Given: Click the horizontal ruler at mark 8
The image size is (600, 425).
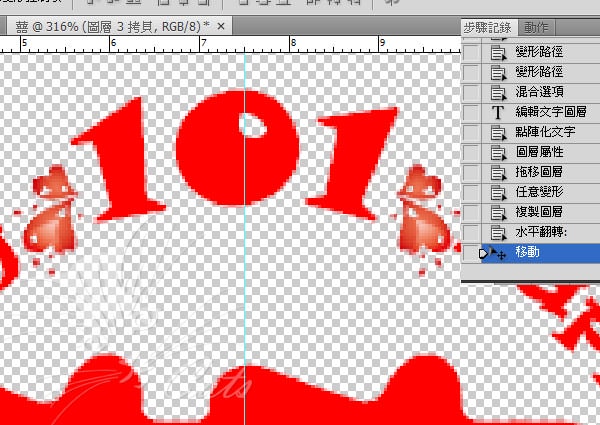Looking at the screenshot, I should [291, 44].
